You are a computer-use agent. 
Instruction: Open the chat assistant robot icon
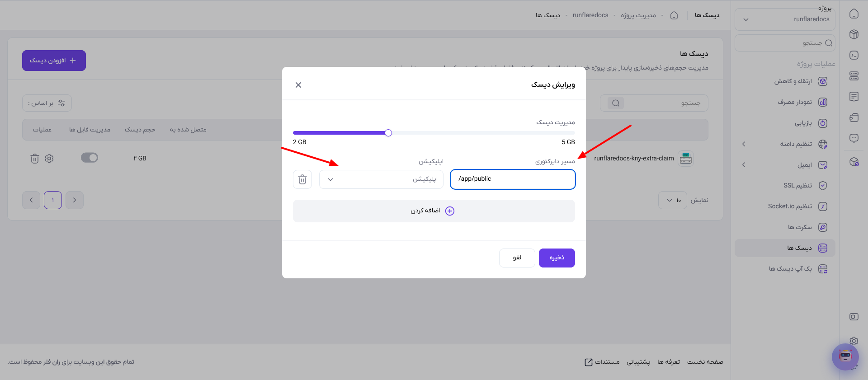[845, 357]
